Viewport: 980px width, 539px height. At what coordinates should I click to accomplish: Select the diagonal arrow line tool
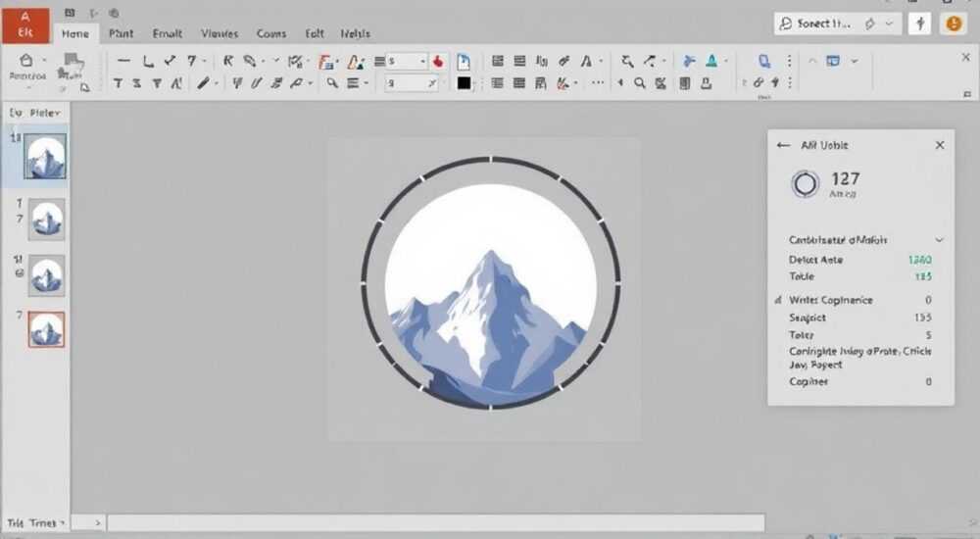pyautogui.click(x=170, y=61)
